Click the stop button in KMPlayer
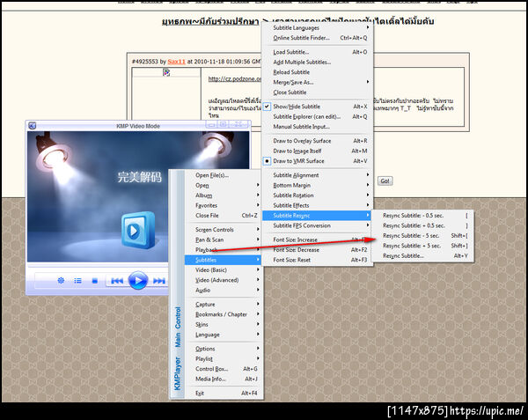Image resolution: width=528 pixels, height=420 pixels. [x=95, y=281]
